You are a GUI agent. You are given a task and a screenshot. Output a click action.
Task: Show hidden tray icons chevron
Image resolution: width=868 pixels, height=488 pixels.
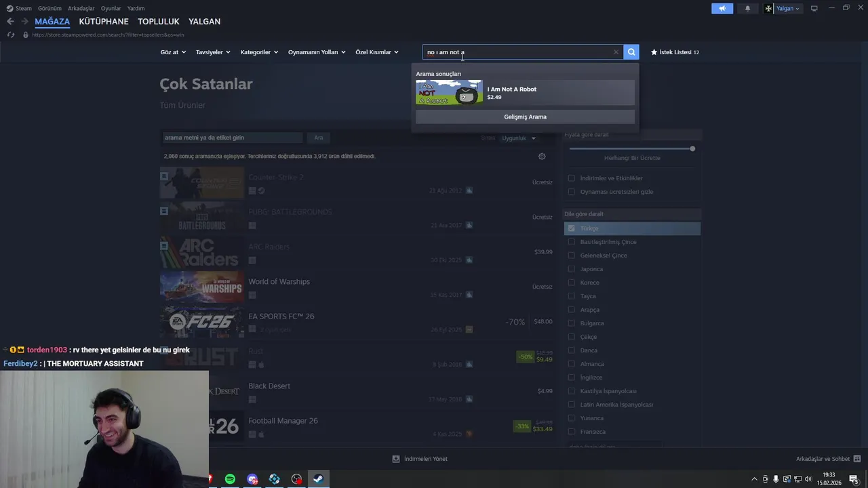[x=754, y=479]
